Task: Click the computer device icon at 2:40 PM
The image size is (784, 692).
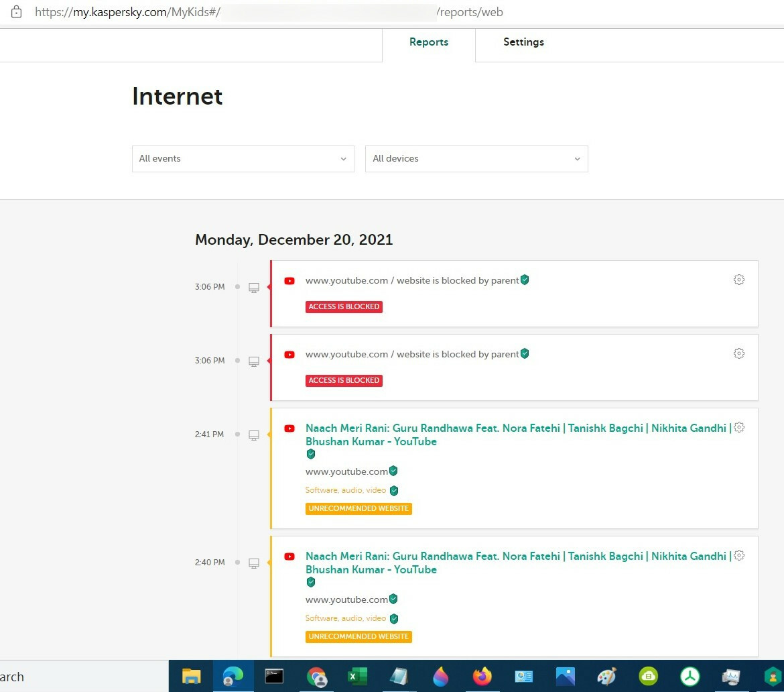Action: pos(254,563)
